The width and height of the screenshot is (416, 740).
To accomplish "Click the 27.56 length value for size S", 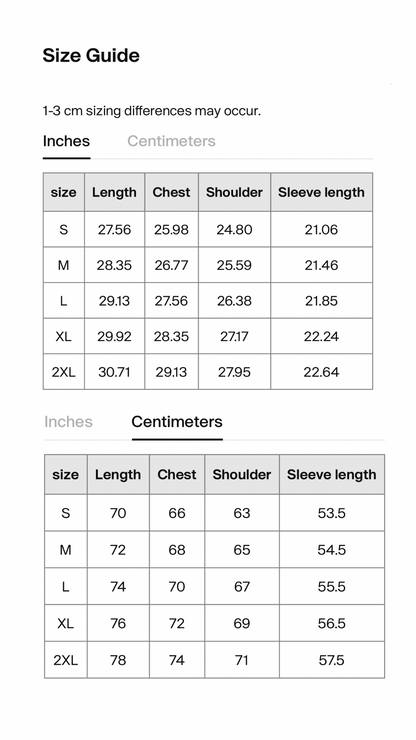I will [x=114, y=229].
